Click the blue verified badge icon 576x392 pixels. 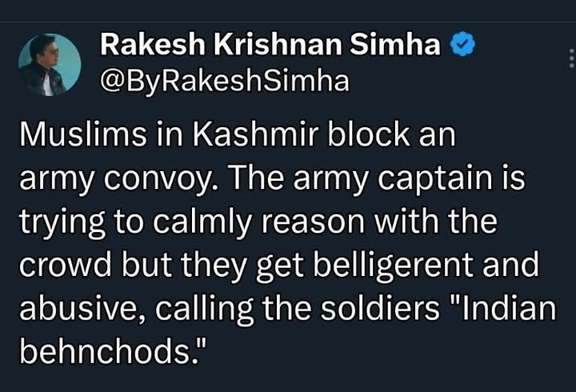coord(463,44)
